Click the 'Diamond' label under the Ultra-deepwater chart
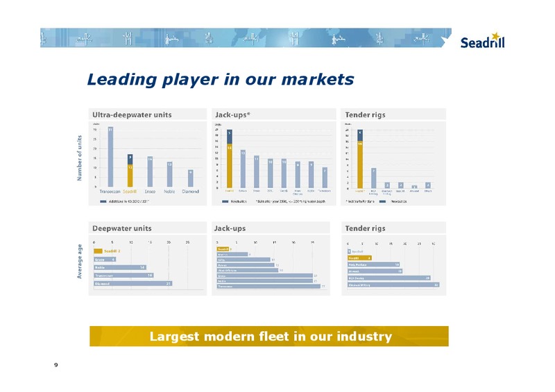 (x=190, y=191)
